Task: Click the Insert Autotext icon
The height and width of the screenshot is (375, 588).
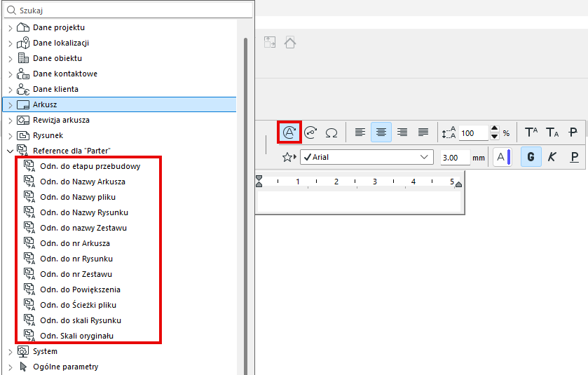Action: [x=289, y=132]
